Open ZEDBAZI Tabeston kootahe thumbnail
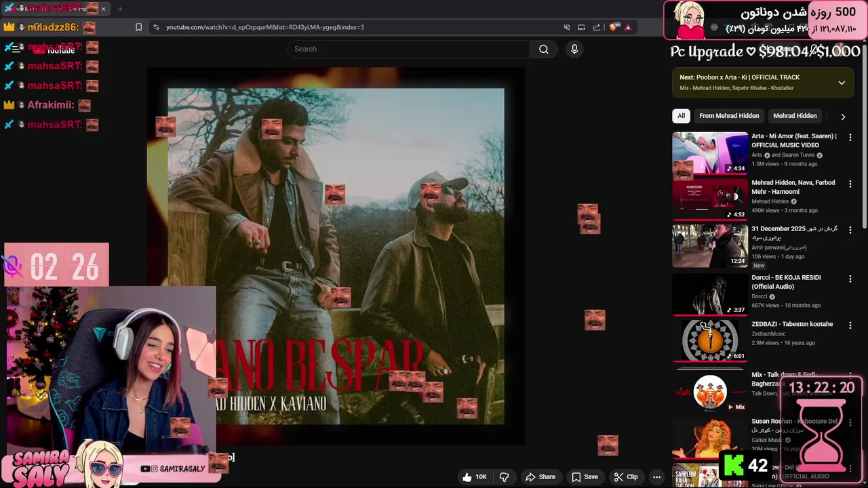 click(x=710, y=340)
